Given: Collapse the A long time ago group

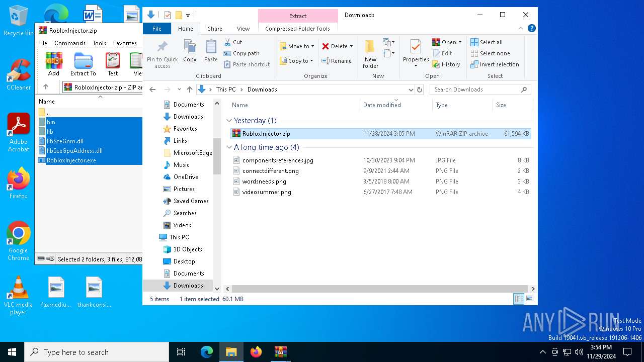Looking at the screenshot, I should click(229, 147).
